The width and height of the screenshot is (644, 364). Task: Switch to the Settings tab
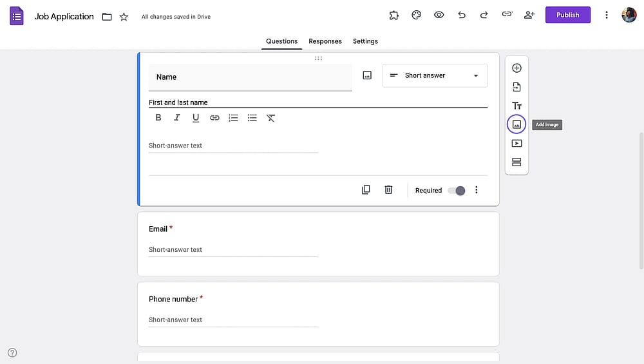(x=365, y=41)
